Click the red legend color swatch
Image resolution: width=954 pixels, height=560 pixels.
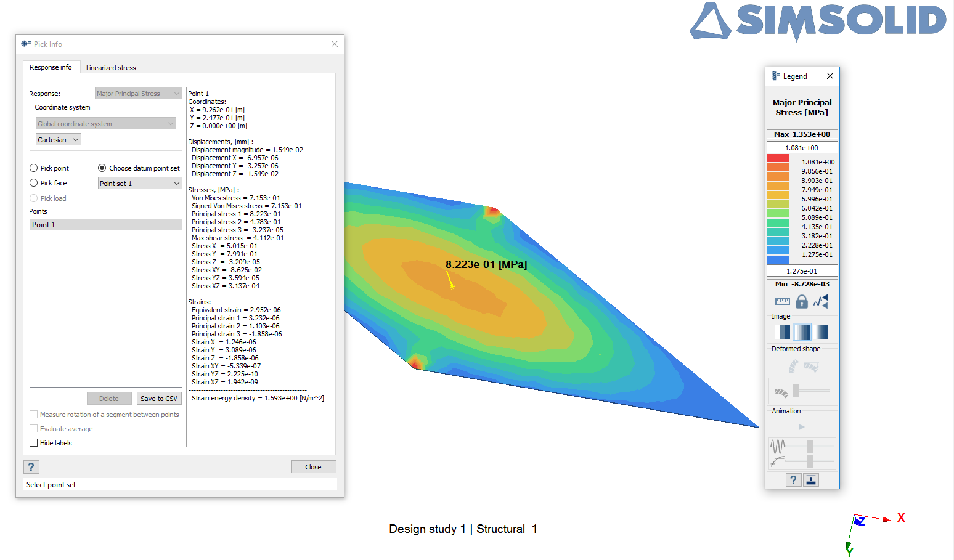pos(778,158)
